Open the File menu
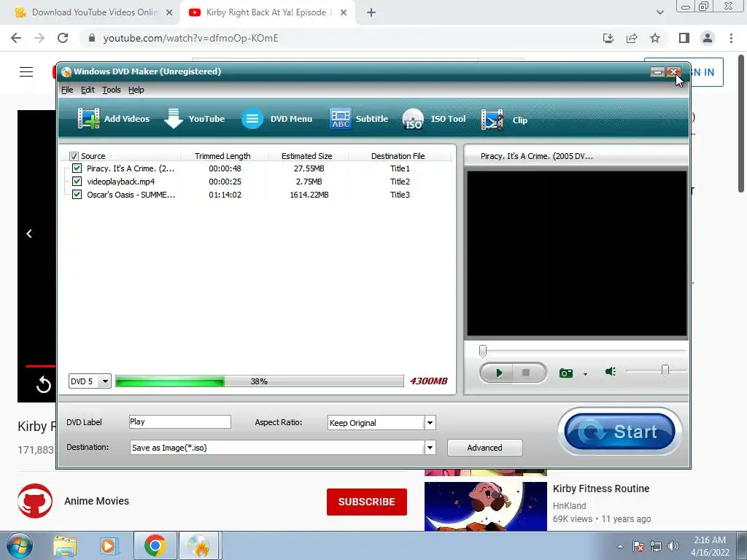747x560 pixels. 67,90
